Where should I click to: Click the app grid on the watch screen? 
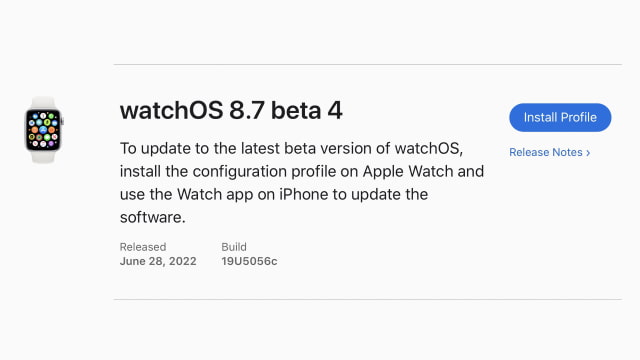tap(43, 130)
